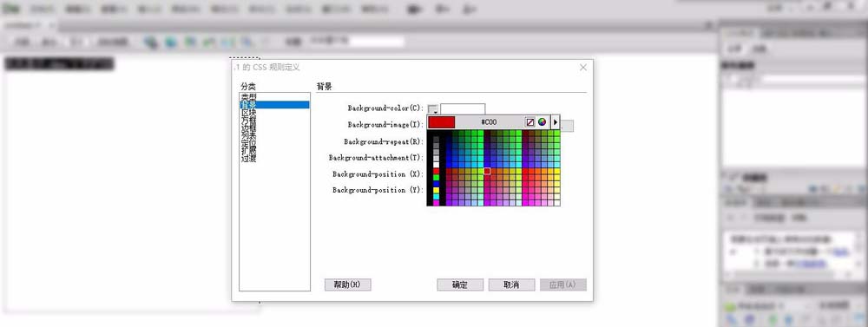Pick yellow in the left palette column
The image size is (868, 327).
click(x=437, y=190)
